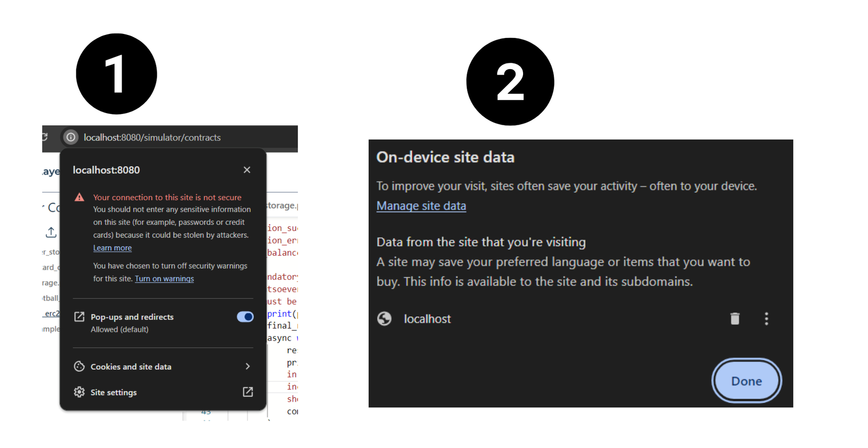The height and width of the screenshot is (448, 868).
Task: Open the three-dot menu for localhost
Action: point(766,319)
